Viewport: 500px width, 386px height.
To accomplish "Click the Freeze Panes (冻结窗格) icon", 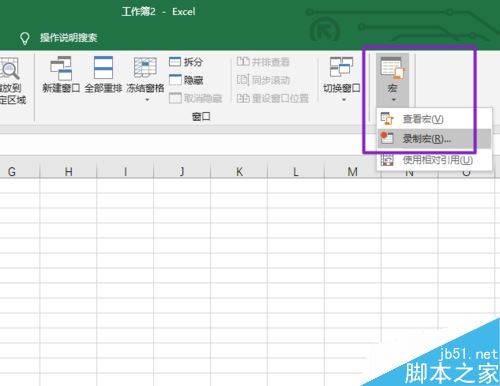I will click(145, 67).
